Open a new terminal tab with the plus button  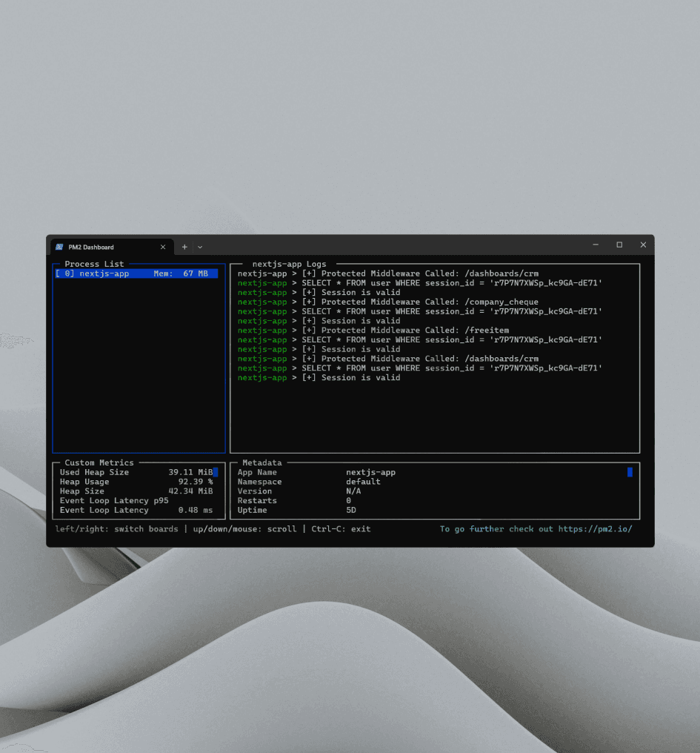click(184, 247)
